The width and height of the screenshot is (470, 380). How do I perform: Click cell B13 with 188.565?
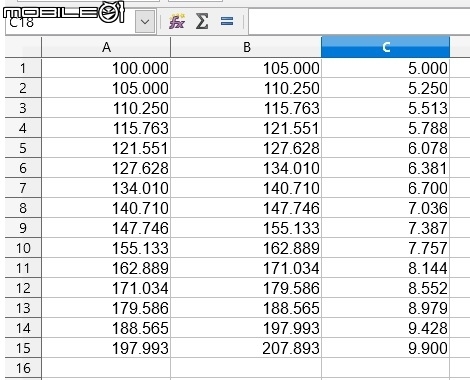(246, 308)
